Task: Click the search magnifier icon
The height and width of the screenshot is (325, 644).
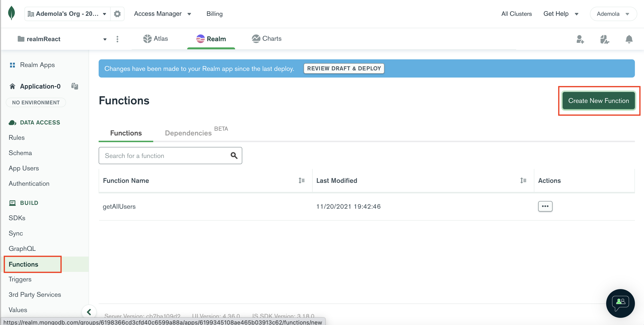Action: [x=234, y=156]
